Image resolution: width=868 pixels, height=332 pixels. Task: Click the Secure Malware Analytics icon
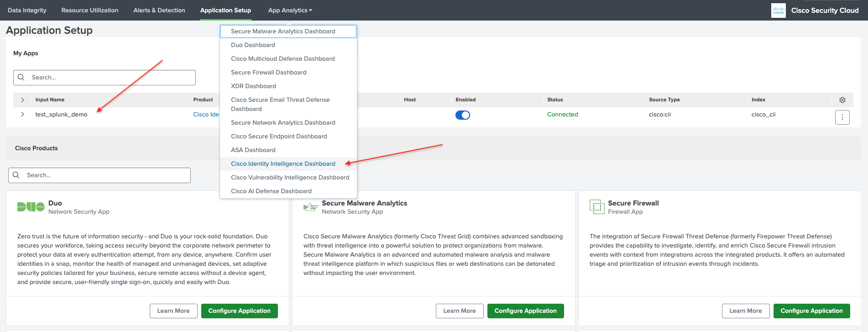coord(310,207)
